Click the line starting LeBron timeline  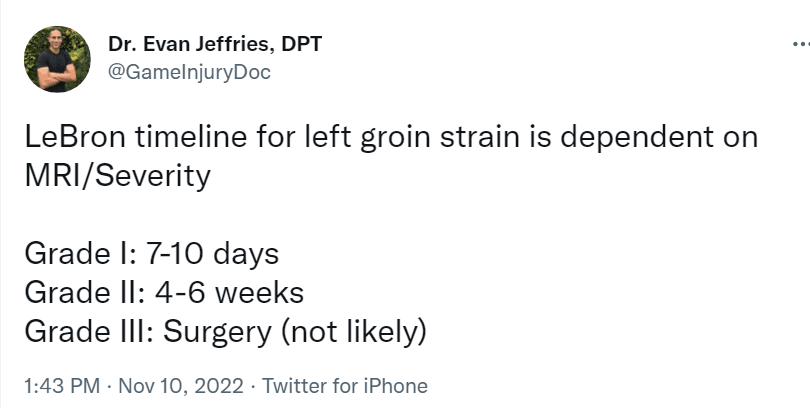point(391,137)
